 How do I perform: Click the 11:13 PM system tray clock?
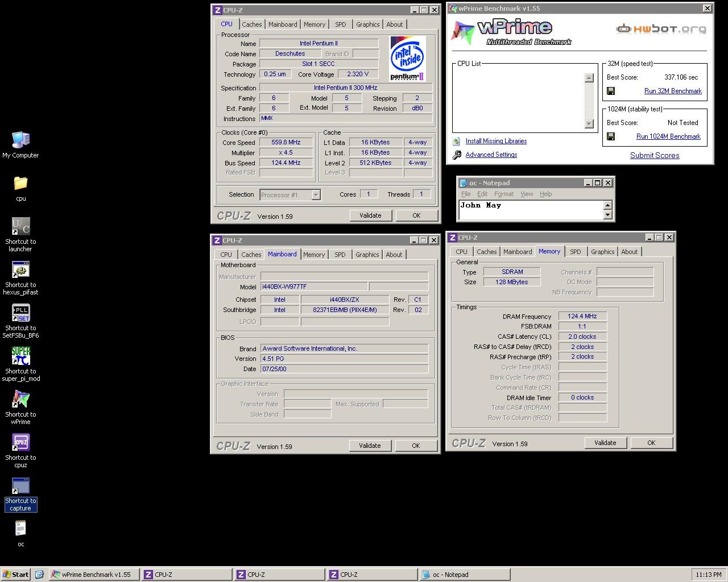pyautogui.click(x=709, y=575)
